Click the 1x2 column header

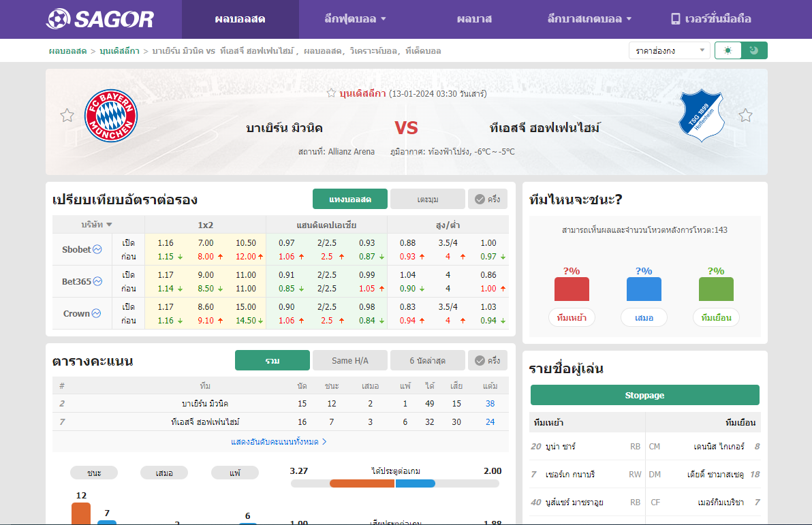point(206,225)
